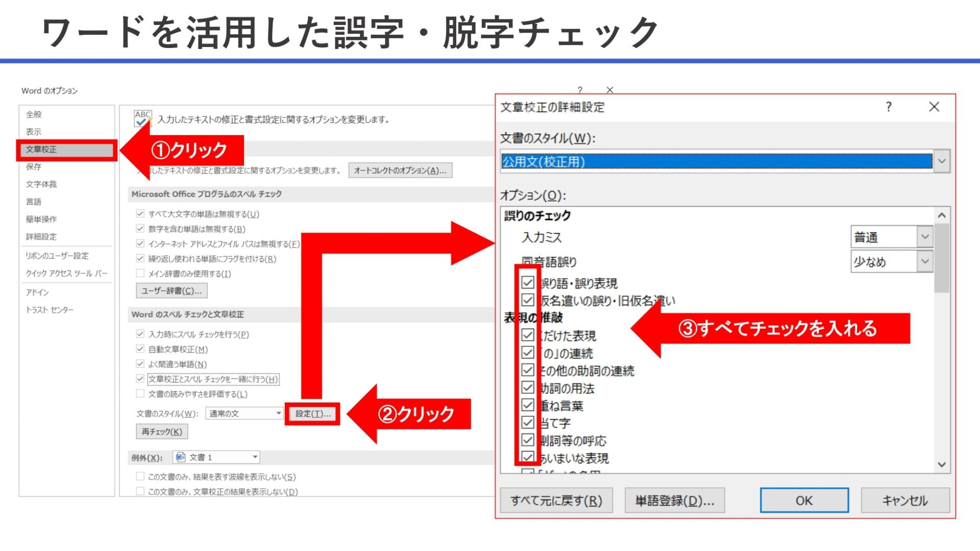Toggle 文章校正とスペル チェックを一緒に行う checkbox
Viewport: 980px width, 551px height.
click(140, 379)
